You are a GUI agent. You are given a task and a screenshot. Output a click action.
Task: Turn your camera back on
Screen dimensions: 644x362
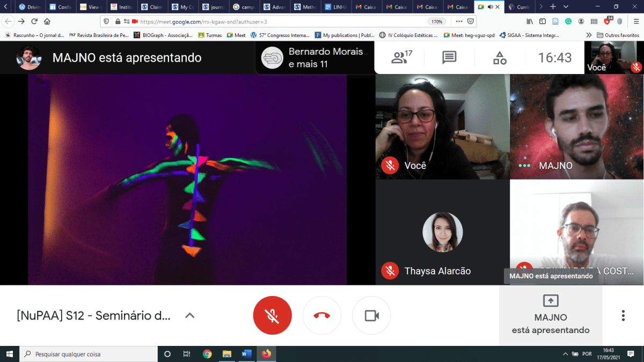coord(371,315)
